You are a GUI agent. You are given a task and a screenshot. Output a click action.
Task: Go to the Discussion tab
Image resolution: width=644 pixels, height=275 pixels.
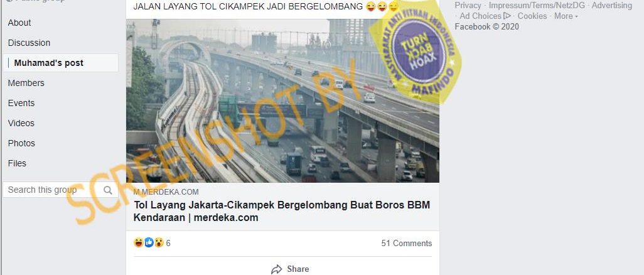(x=29, y=43)
